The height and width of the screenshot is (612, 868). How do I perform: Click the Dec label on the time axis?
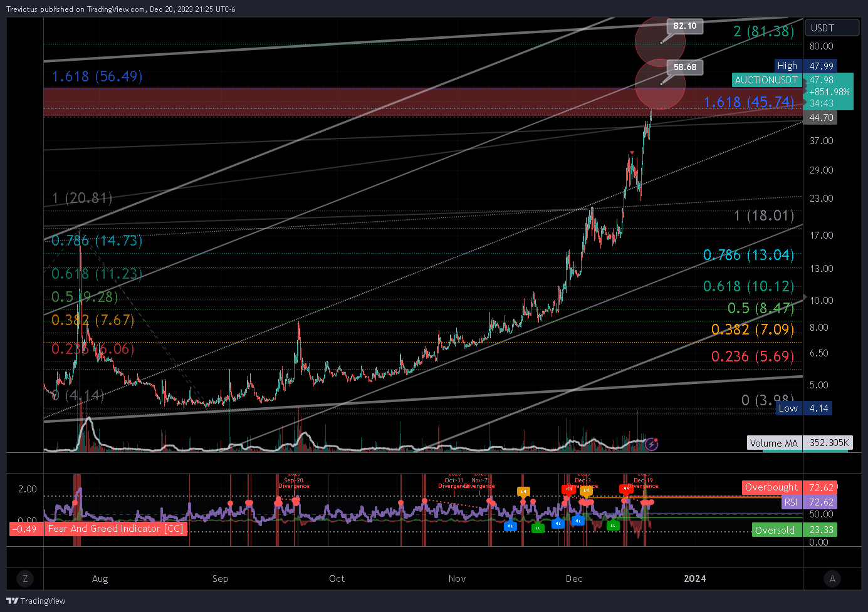pyautogui.click(x=573, y=578)
